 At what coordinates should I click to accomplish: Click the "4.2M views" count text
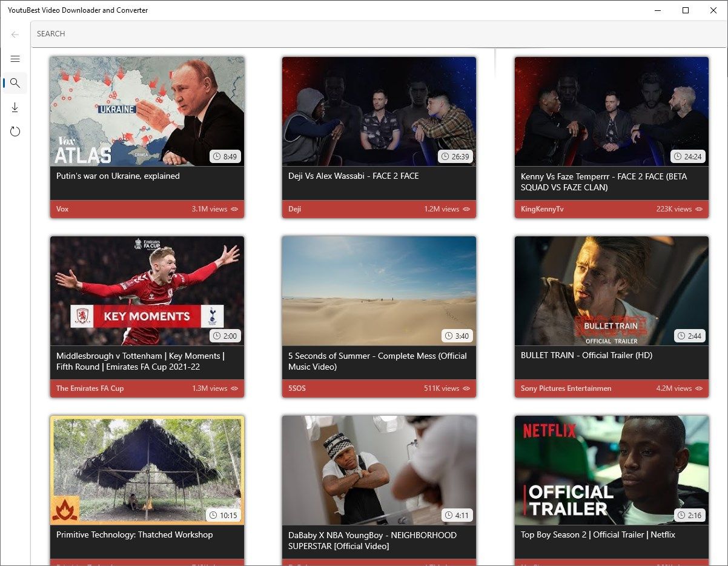click(674, 388)
